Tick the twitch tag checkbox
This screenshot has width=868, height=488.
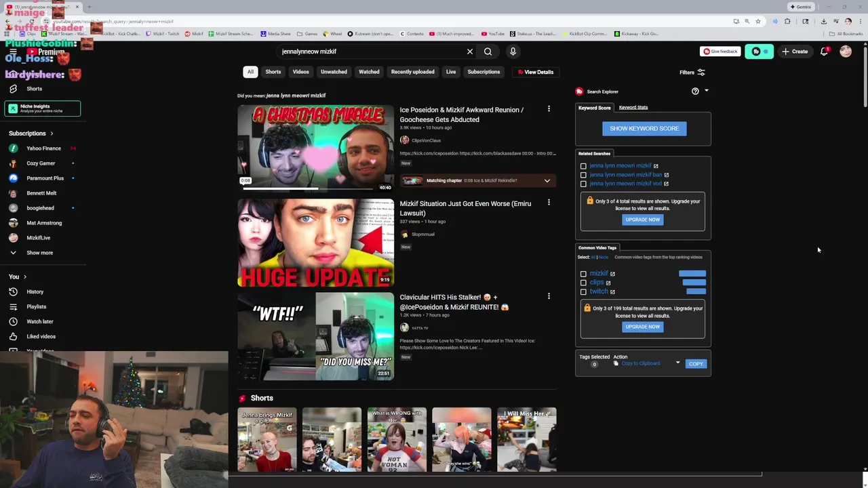pyautogui.click(x=583, y=292)
